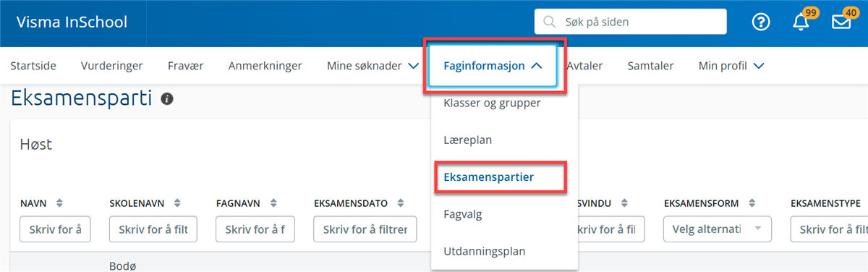Focus the Søk på siden search field
The width and height of the screenshot is (868, 272).
[631, 22]
